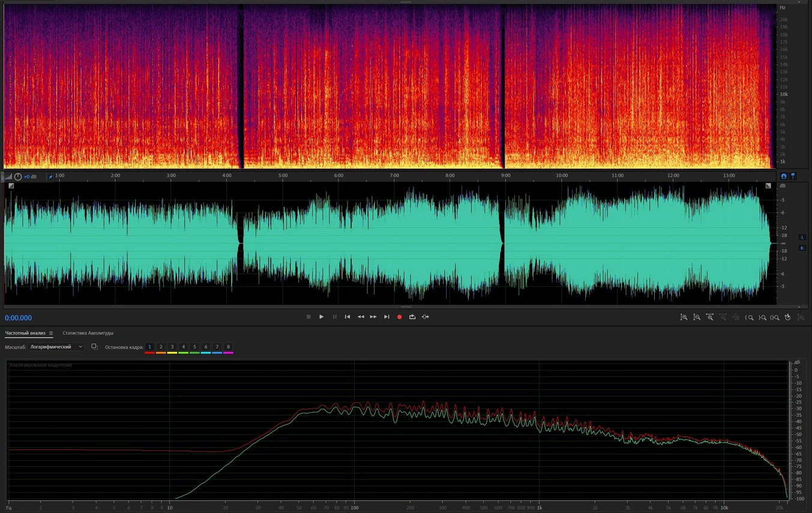The height and width of the screenshot is (513, 812).
Task: Click the red Record button
Action: pyautogui.click(x=399, y=317)
